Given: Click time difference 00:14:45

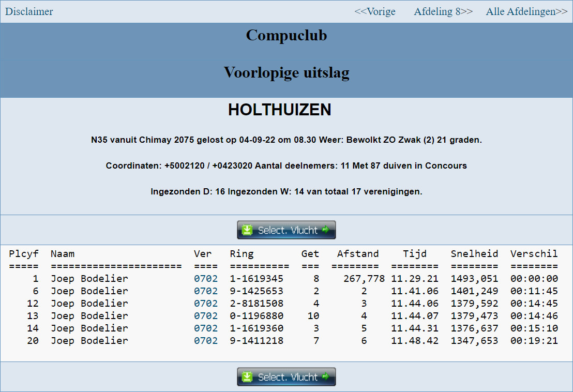Looking at the screenshot, I should tap(534, 304).
